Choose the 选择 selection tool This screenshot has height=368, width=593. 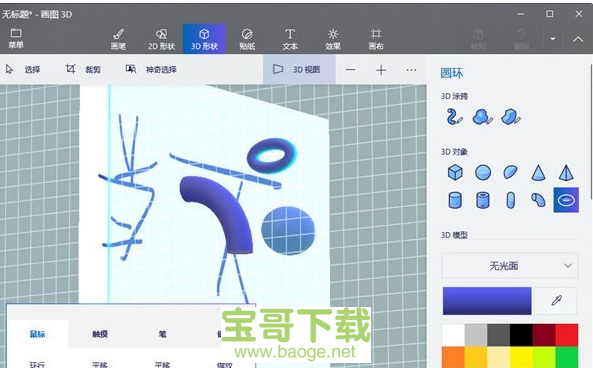[23, 69]
